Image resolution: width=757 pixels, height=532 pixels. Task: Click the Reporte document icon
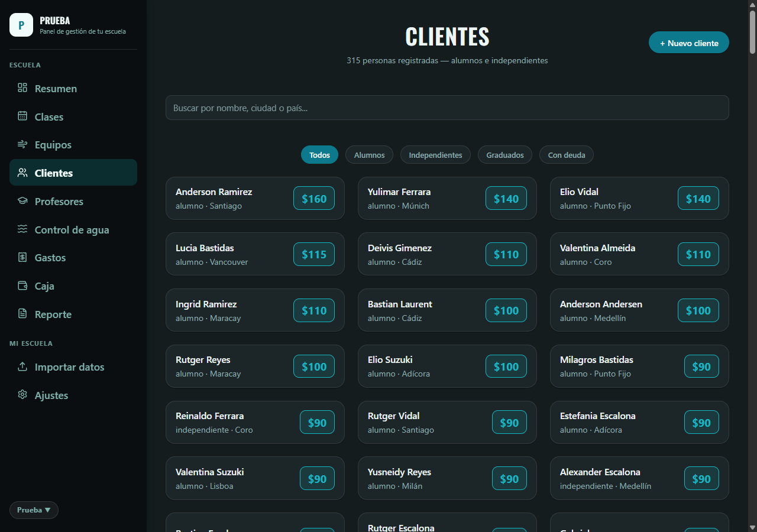point(22,314)
